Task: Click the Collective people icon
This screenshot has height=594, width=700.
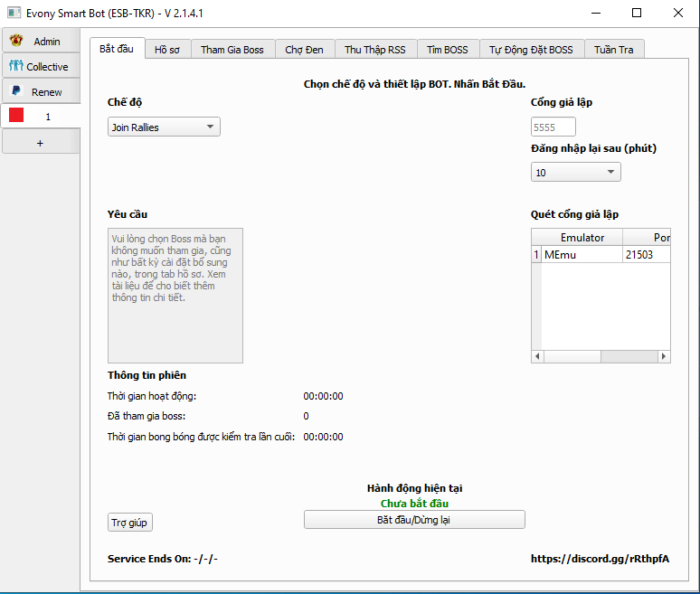Action: 15,66
